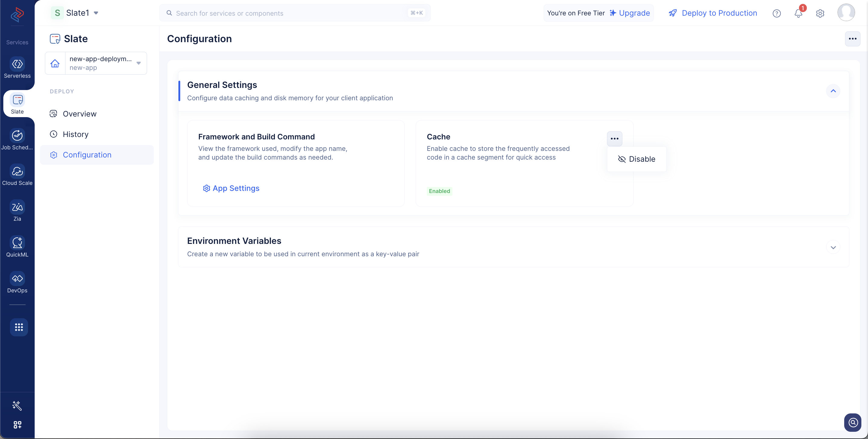Open notifications bell
This screenshot has height=439, width=868.
coord(798,13)
